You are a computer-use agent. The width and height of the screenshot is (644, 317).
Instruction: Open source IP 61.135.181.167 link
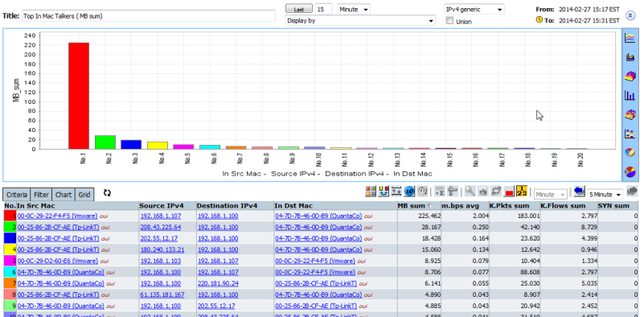[162, 294]
